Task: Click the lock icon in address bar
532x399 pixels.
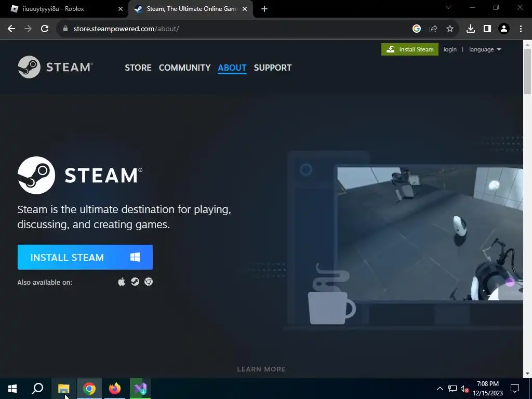Action: click(65, 29)
